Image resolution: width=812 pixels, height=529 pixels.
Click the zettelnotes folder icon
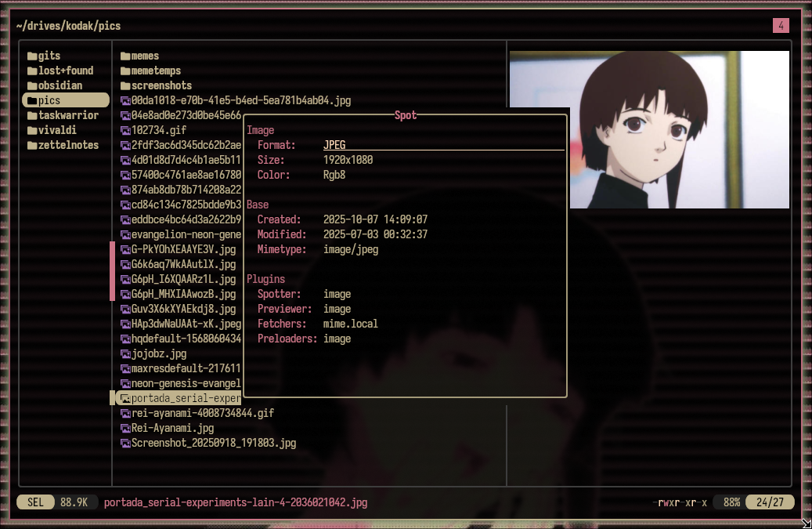32,146
